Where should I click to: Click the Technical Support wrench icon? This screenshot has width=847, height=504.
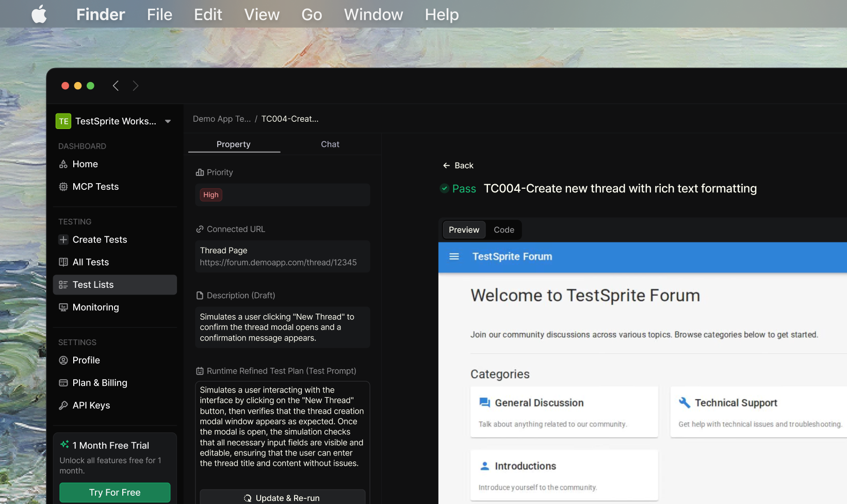pyautogui.click(x=685, y=403)
